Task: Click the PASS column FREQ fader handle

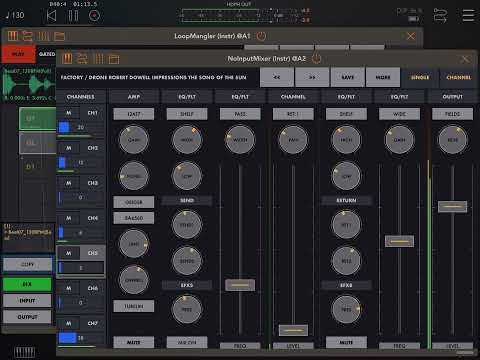Action: [x=240, y=285]
